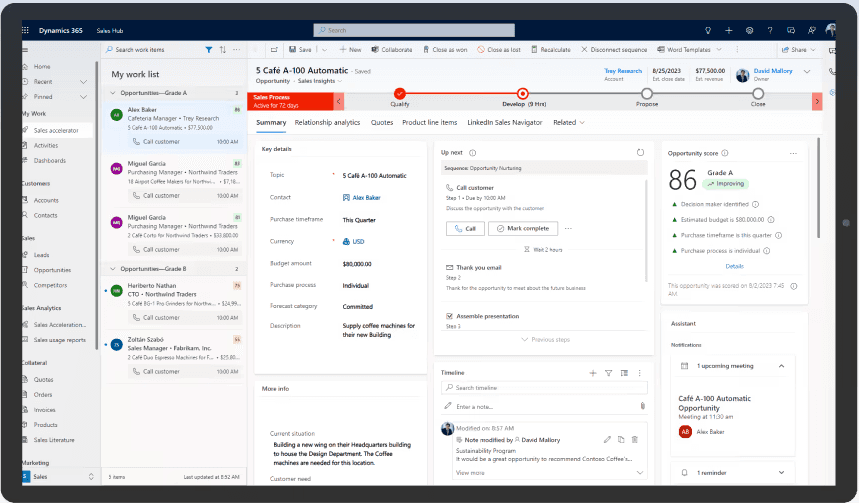Select the Propose stage marker
Screen dimensions: 859x503
pyautogui.click(x=646, y=93)
